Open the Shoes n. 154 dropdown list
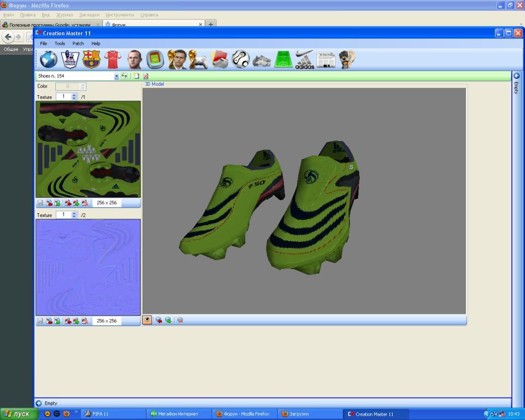 (116, 77)
